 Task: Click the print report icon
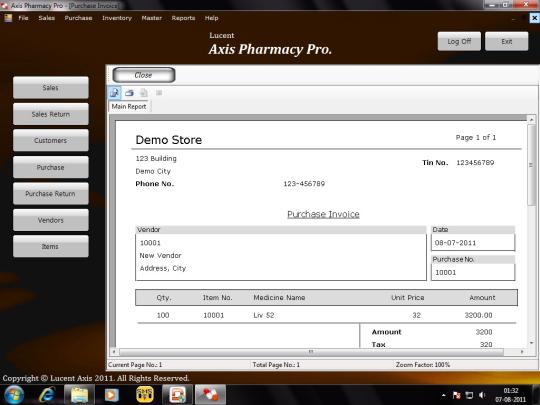[129, 93]
